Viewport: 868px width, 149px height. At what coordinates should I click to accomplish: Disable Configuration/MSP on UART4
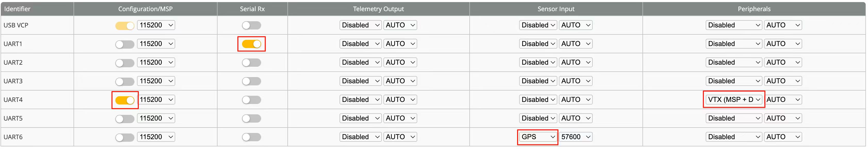(124, 100)
